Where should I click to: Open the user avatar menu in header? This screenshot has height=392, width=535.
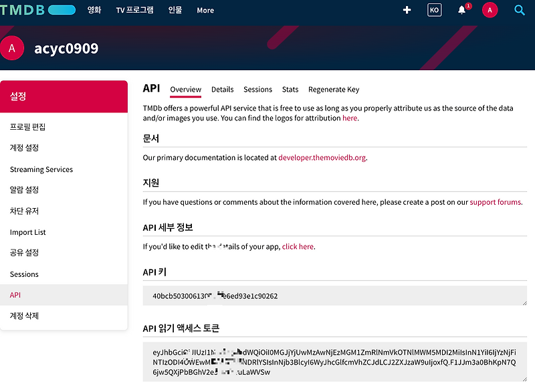point(490,10)
